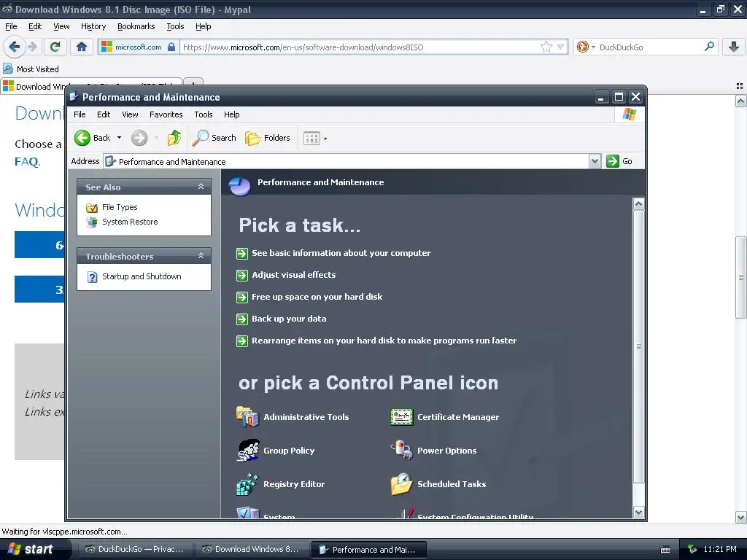Open Registry Editor icon
This screenshot has height=560, width=747.
click(247, 484)
